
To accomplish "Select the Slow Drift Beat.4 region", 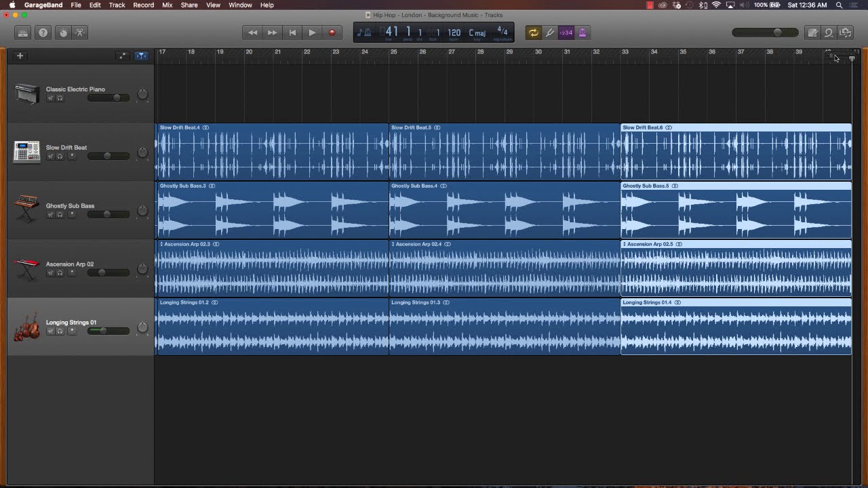I will 272,152.
